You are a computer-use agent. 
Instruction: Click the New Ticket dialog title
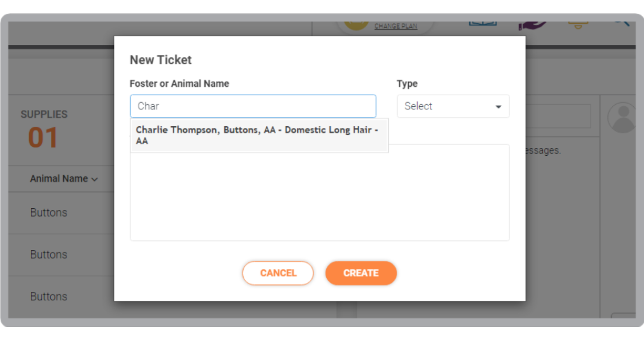(161, 60)
